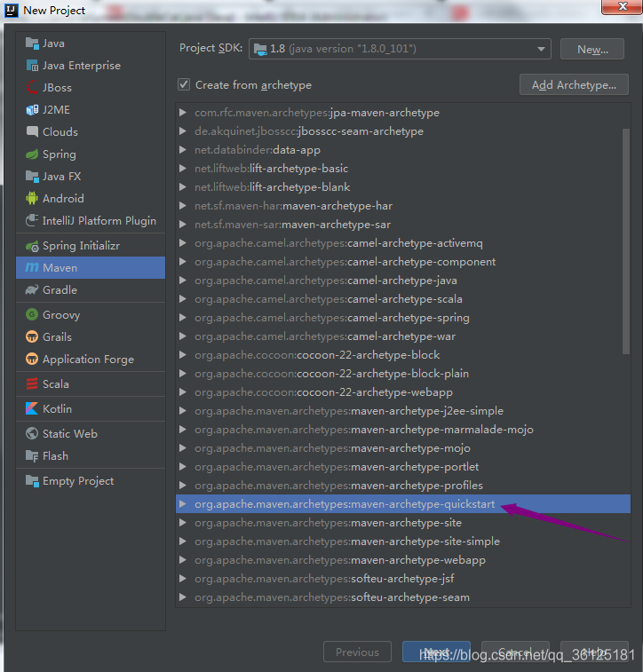Viewport: 643px width, 672px height.
Task: Select Spring Initializr category
Action: pos(91,246)
